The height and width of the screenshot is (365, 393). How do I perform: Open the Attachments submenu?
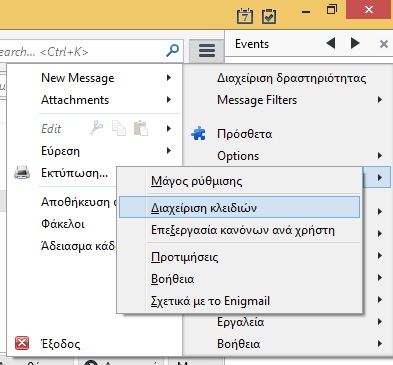tap(94, 100)
